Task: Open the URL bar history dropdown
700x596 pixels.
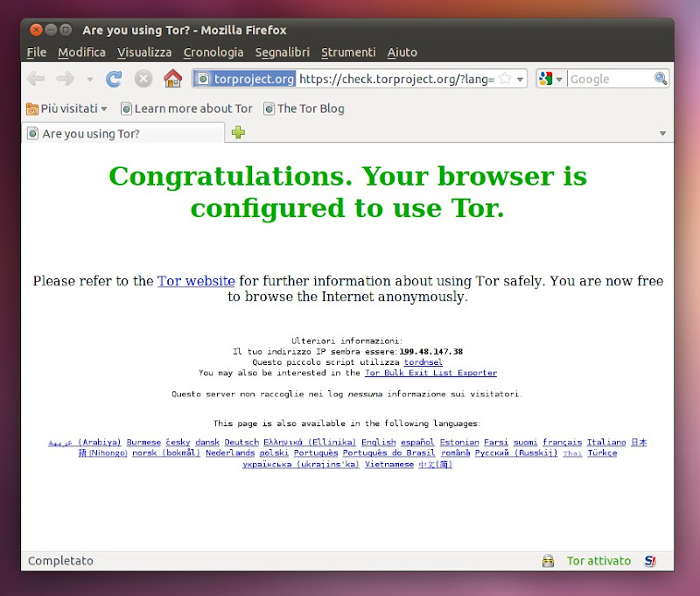Action: coord(520,80)
